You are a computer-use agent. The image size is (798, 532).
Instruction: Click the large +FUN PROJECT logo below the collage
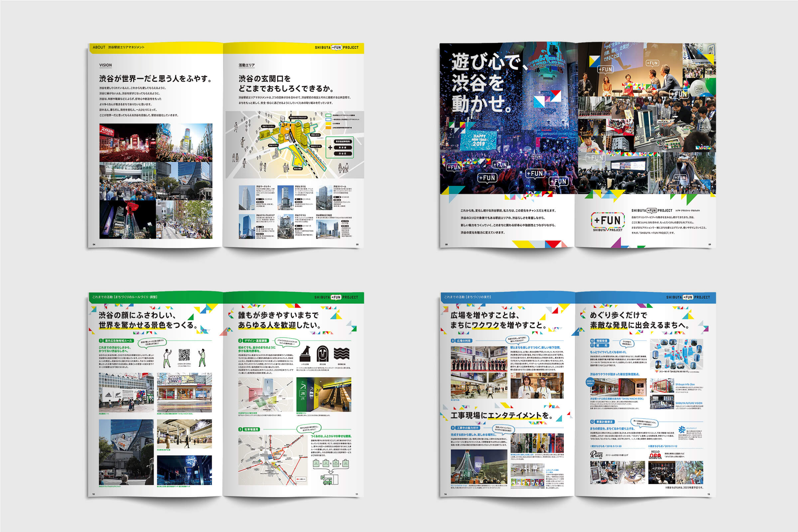click(608, 222)
